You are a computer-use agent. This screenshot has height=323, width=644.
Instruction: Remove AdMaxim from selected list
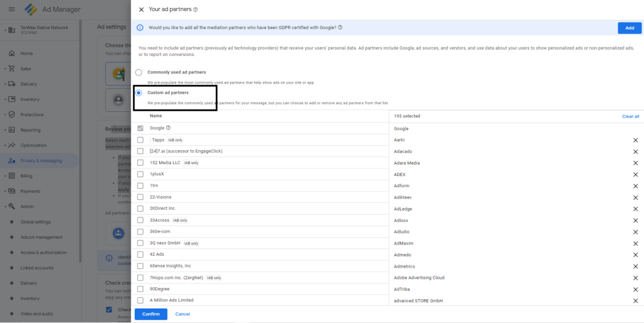coord(635,244)
